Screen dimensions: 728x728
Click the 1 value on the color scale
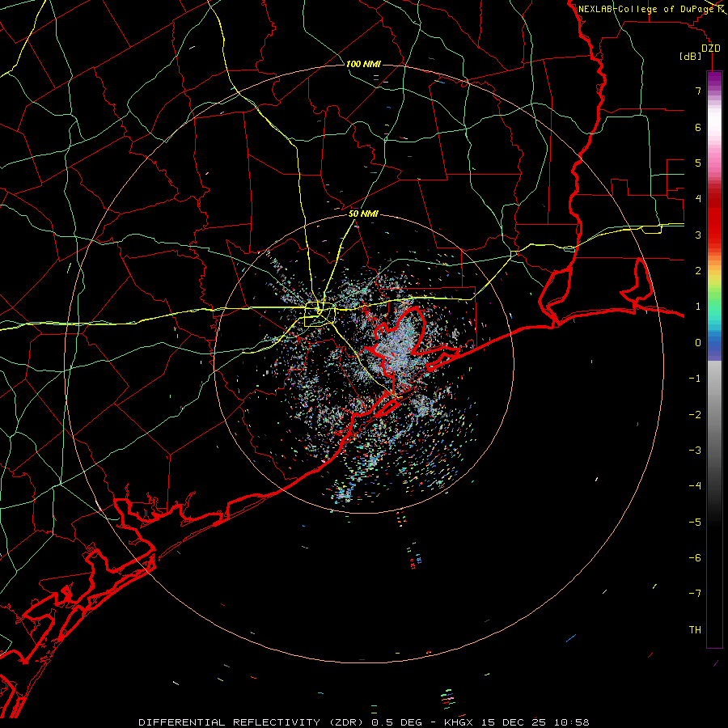coord(698,306)
